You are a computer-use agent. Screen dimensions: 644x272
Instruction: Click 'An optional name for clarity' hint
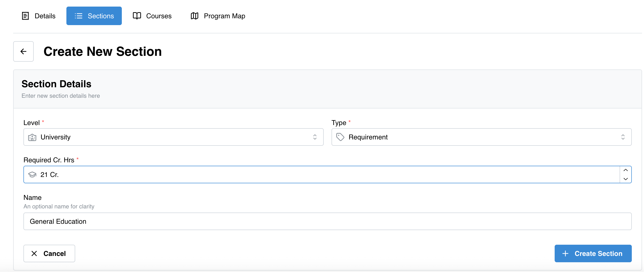(x=59, y=207)
